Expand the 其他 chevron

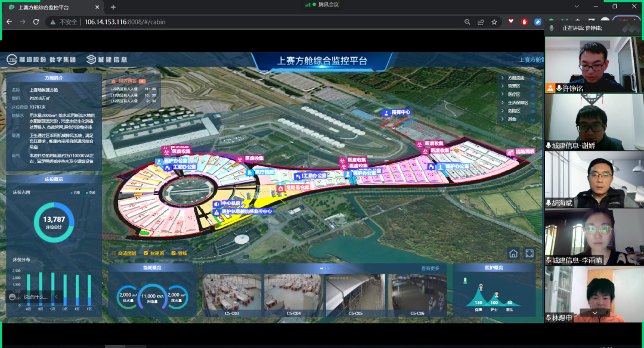pos(502,119)
